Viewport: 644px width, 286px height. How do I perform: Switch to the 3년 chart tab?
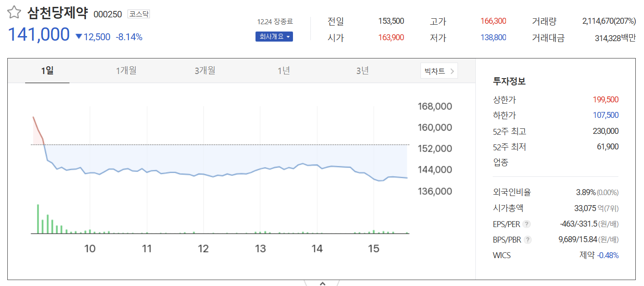[x=362, y=71]
